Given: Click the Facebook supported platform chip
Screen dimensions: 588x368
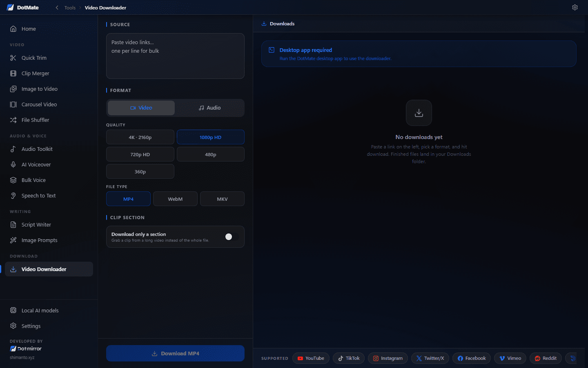Looking at the screenshot, I should point(472,358).
